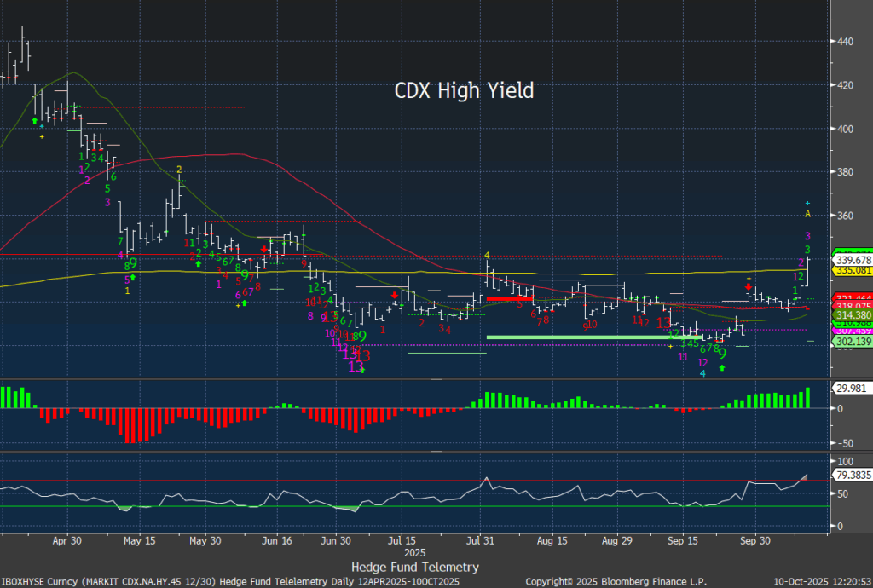Click the 'CDX High Yield' chart title
The width and height of the screenshot is (873, 588).
point(464,90)
